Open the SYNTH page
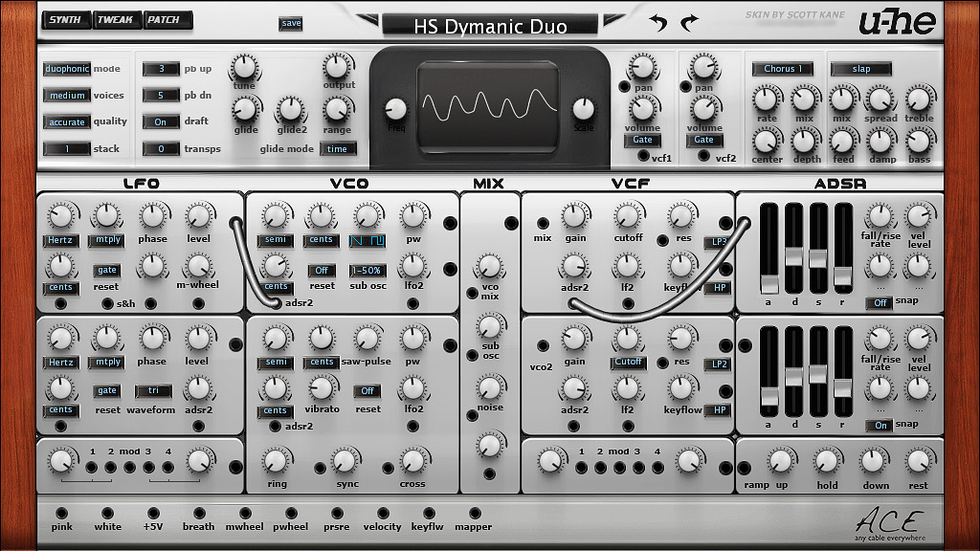Viewport: 980px width, 551px height. (x=66, y=20)
